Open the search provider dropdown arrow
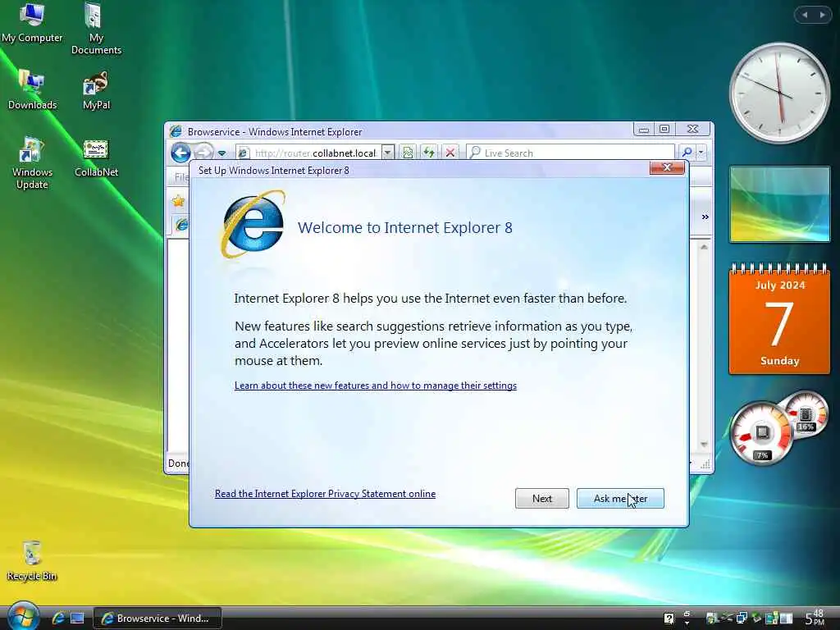 (x=701, y=153)
